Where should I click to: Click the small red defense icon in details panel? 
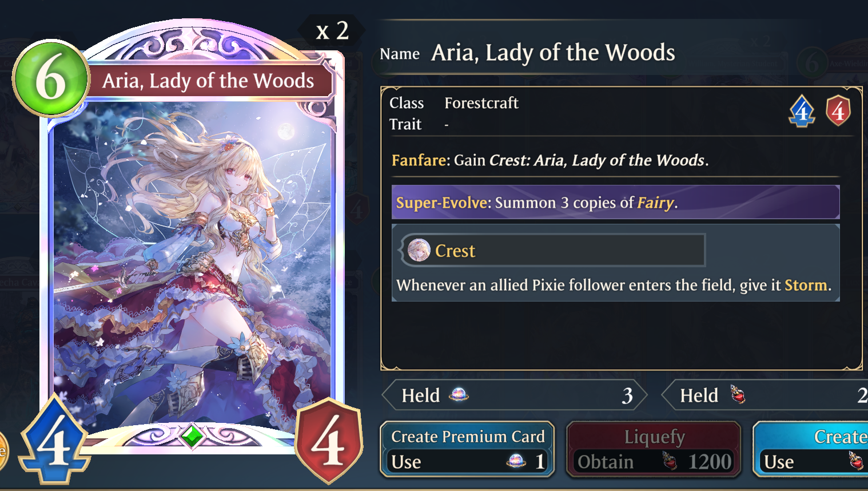click(x=838, y=110)
